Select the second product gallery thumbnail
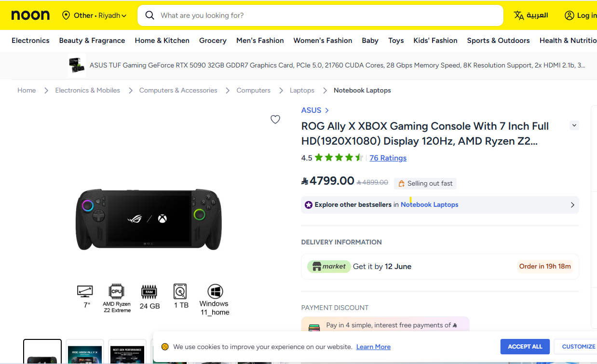The height and width of the screenshot is (364, 597). point(85,351)
